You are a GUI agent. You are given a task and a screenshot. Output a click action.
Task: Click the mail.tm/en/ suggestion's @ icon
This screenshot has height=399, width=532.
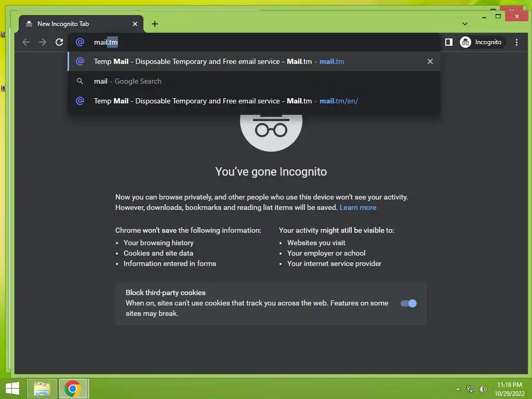point(79,101)
